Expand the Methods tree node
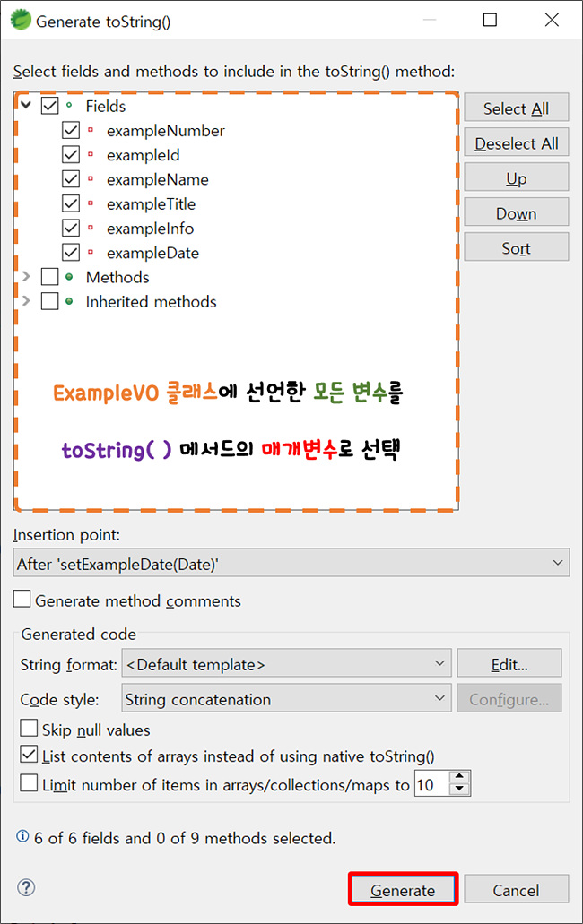The width and height of the screenshot is (583, 924). (x=26, y=276)
